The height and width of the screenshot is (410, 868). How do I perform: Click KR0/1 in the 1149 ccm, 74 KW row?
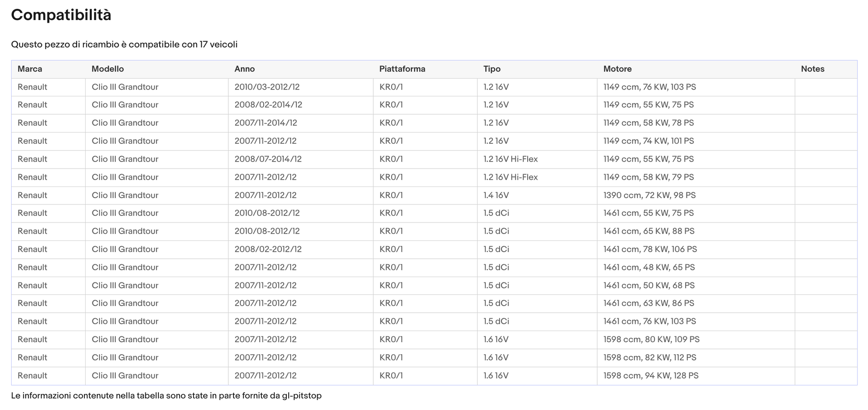(x=391, y=141)
